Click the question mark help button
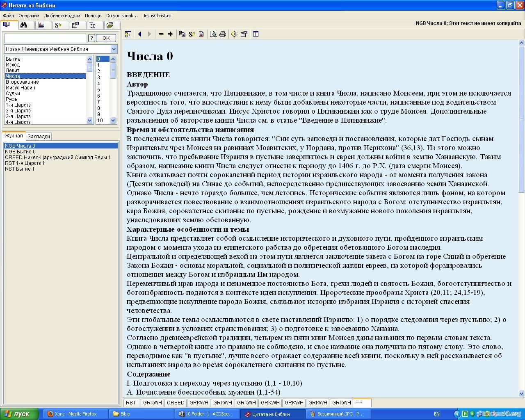 coord(91,38)
